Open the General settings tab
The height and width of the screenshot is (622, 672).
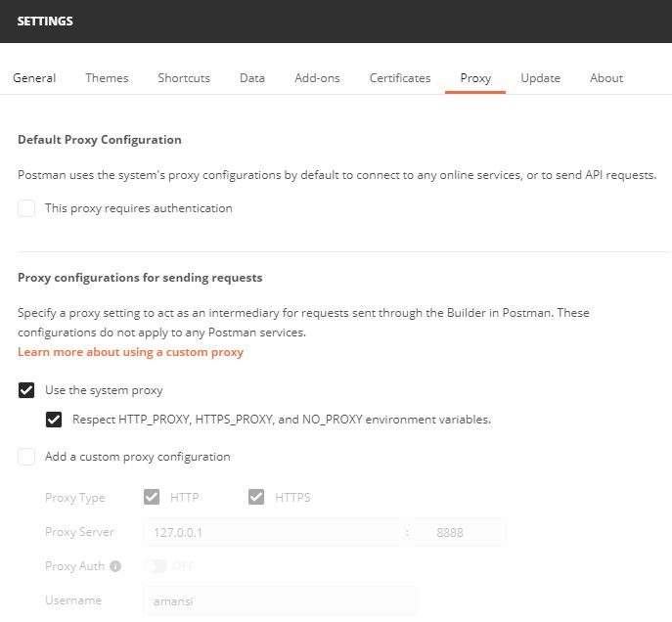tap(34, 78)
